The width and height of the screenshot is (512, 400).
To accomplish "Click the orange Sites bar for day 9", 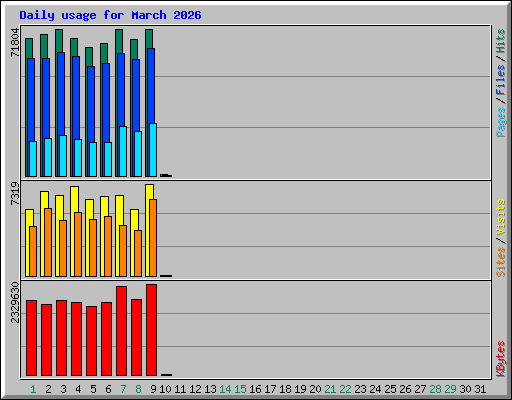I will 153,238.
